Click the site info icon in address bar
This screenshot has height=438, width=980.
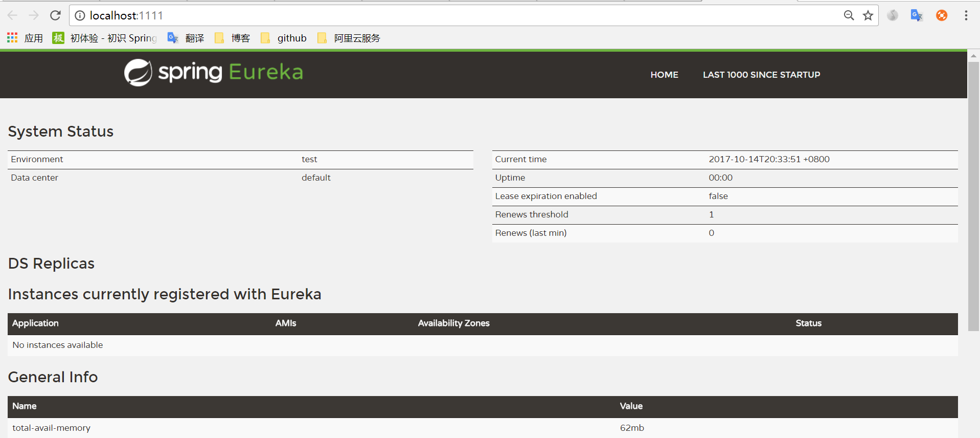point(80,16)
